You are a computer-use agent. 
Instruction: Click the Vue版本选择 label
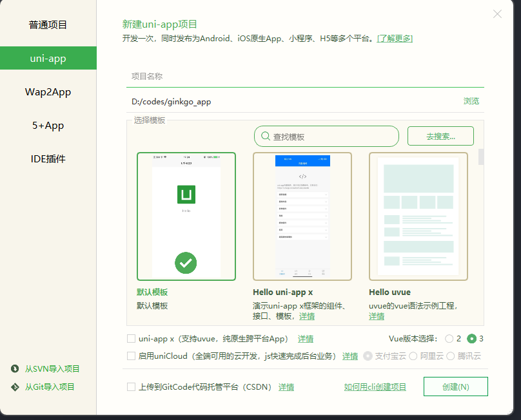413,339
